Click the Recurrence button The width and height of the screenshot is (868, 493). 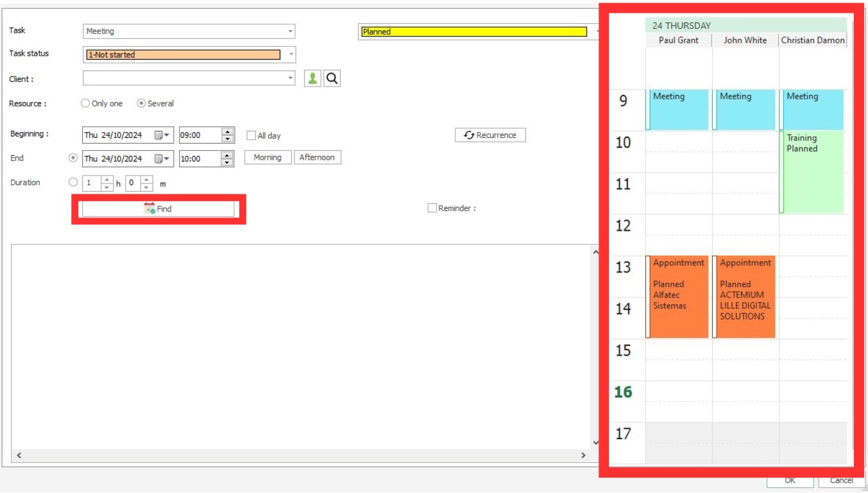pos(490,135)
